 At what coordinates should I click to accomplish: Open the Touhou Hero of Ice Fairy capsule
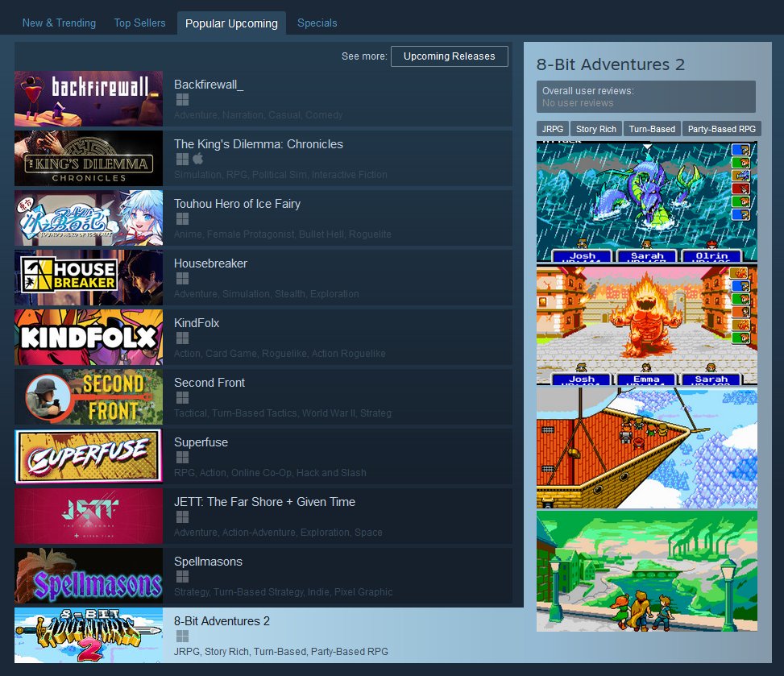click(89, 218)
